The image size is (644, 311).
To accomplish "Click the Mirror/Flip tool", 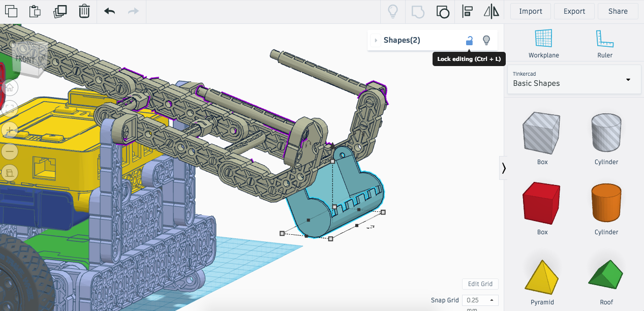I will [491, 11].
